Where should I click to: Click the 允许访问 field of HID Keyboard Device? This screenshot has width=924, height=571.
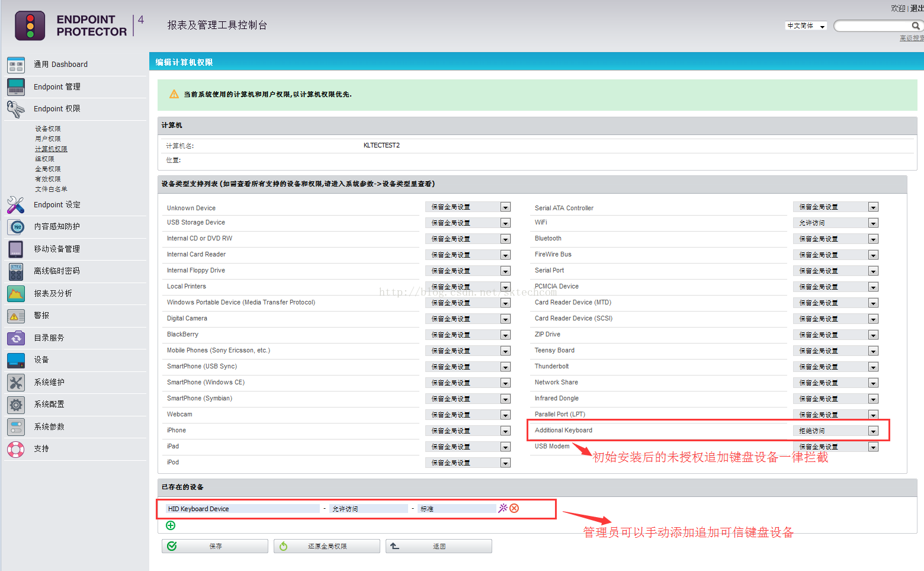tap(369, 509)
